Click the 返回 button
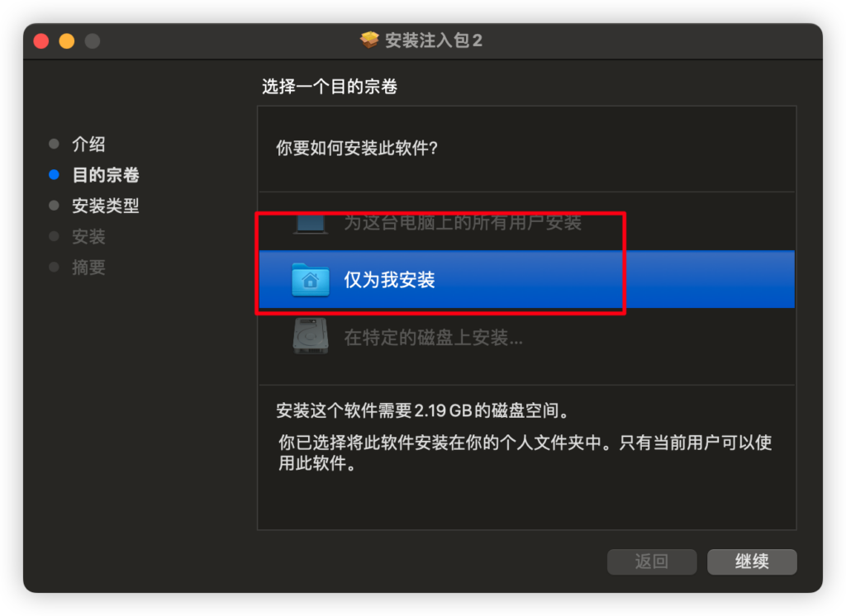This screenshot has height=616, width=846. [652, 562]
